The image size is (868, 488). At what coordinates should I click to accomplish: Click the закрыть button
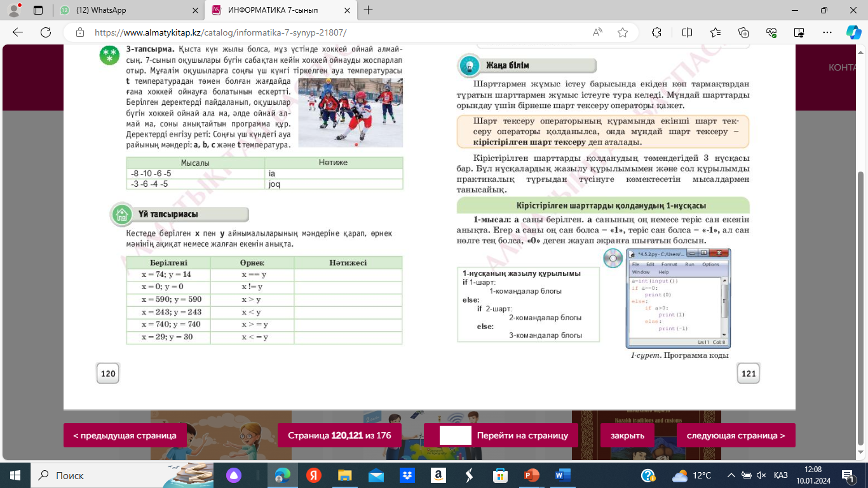pyautogui.click(x=627, y=435)
